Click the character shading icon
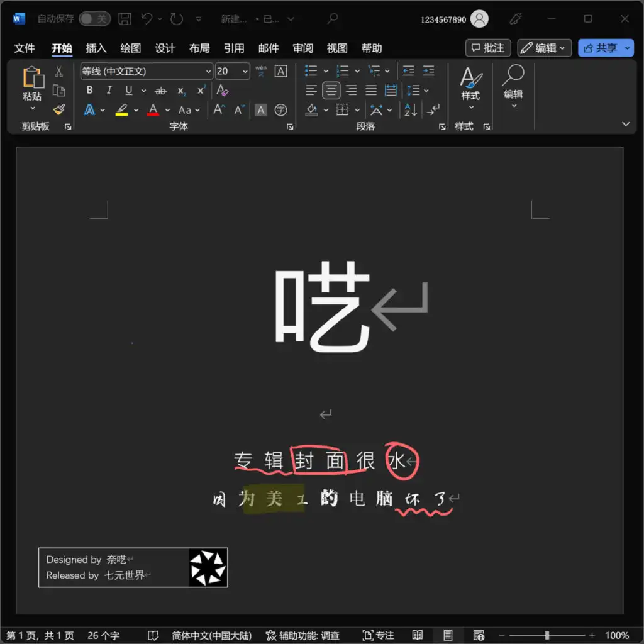 point(261,109)
